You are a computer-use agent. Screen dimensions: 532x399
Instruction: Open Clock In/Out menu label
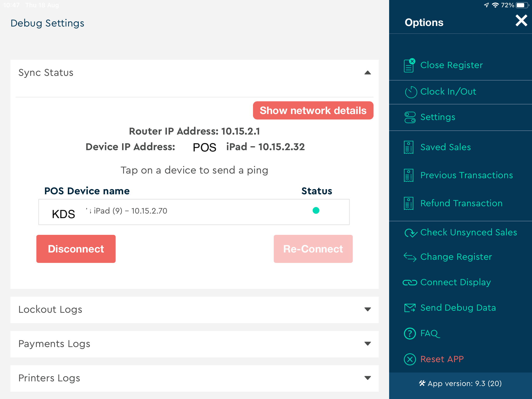[448, 91]
